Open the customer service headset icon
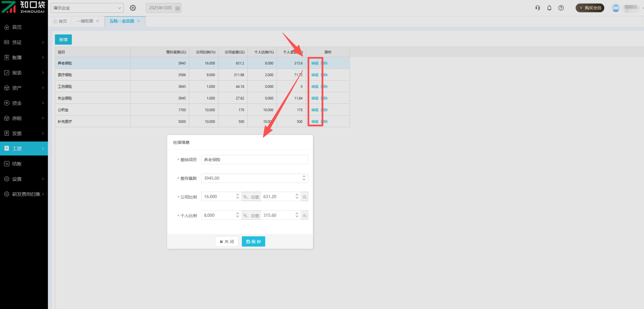Image resolution: width=644 pixels, height=309 pixels. pyautogui.click(x=538, y=8)
